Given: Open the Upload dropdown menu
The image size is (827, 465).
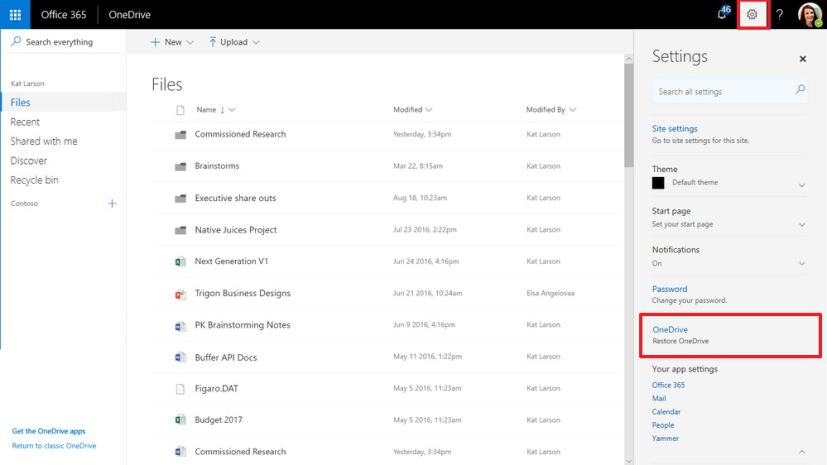Looking at the screenshot, I should (x=234, y=42).
